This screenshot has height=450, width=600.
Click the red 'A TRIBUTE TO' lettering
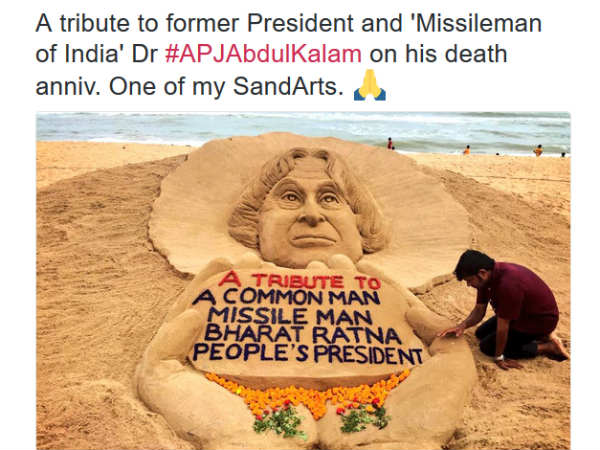pos(300,280)
